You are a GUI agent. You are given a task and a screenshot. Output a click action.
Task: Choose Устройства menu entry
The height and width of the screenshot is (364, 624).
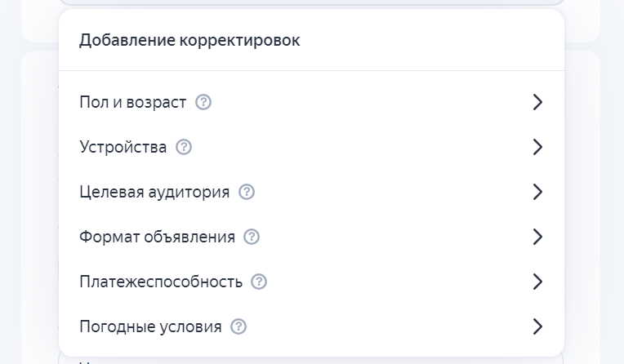(123, 147)
